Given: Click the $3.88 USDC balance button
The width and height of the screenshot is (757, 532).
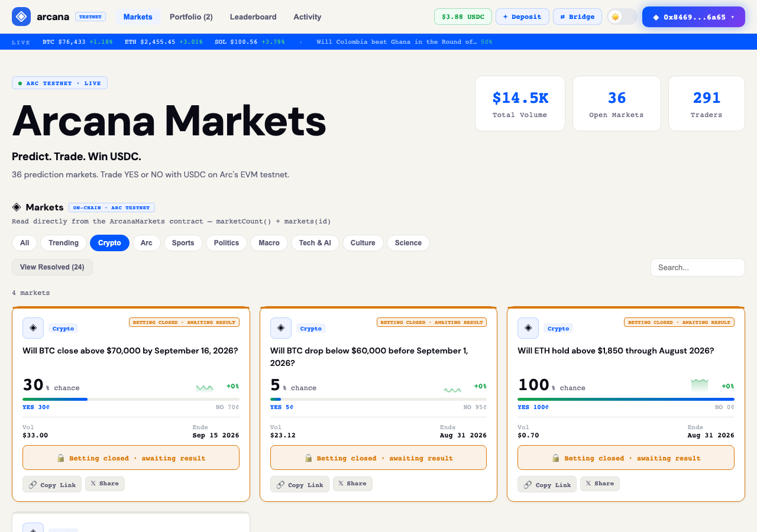Looking at the screenshot, I should point(463,17).
